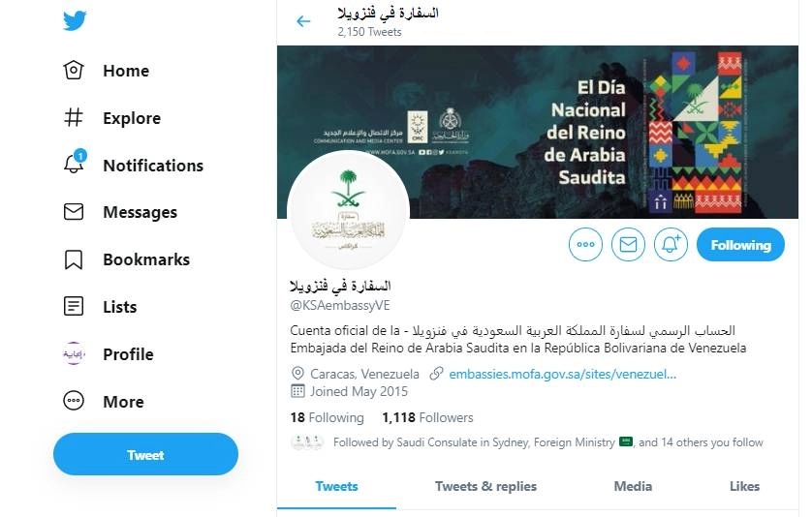Go back using the arrow
Image resolution: width=812 pixels, height=517 pixels.
pos(303,21)
